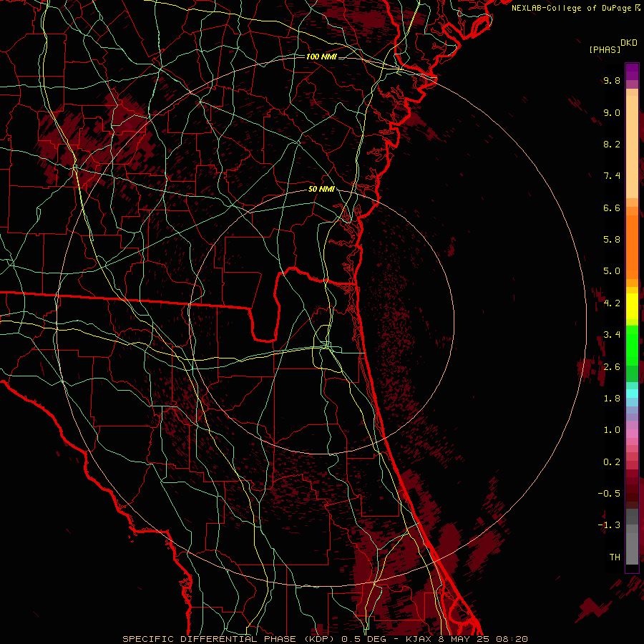This screenshot has height=644, width=644.
Task: Click the 6.6 scale value
Action: (x=612, y=208)
